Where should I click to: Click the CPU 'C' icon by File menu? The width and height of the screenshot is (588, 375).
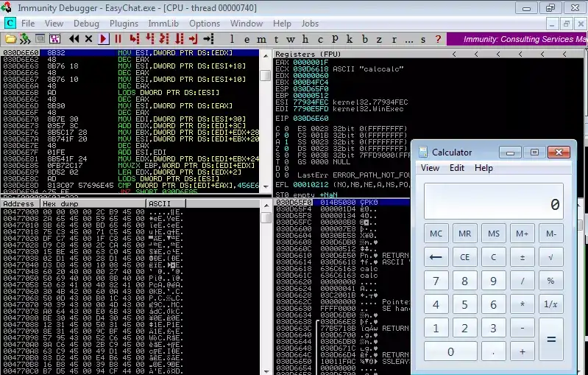(x=10, y=24)
